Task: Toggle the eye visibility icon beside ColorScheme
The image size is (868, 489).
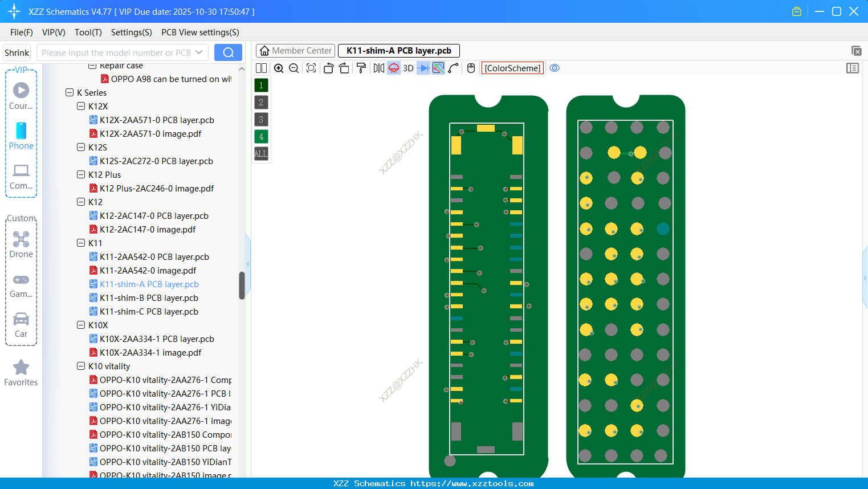Action: click(555, 68)
